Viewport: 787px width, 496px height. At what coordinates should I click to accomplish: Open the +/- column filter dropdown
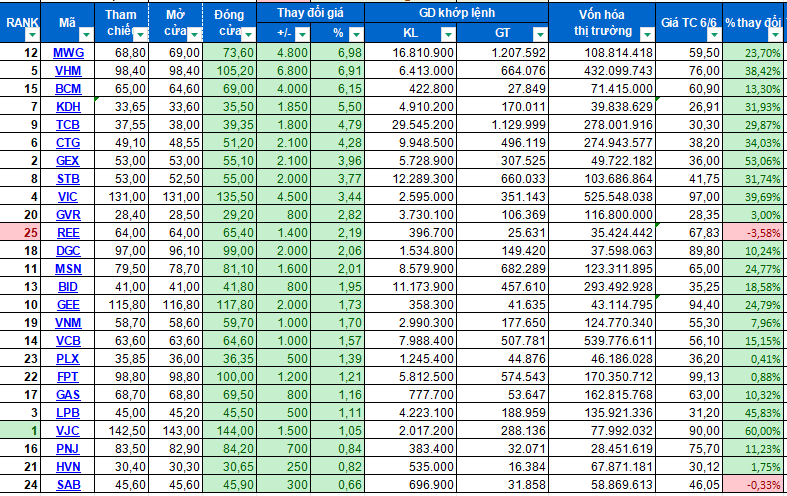coord(302,34)
